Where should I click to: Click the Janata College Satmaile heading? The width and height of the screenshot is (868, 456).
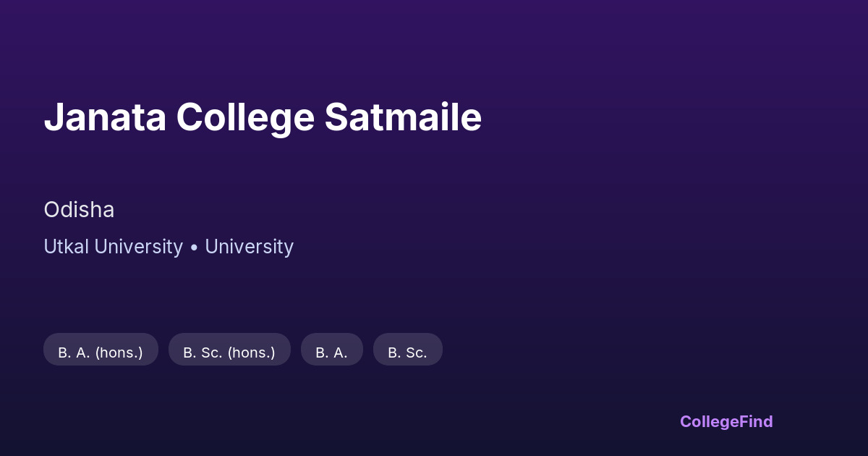point(263,117)
